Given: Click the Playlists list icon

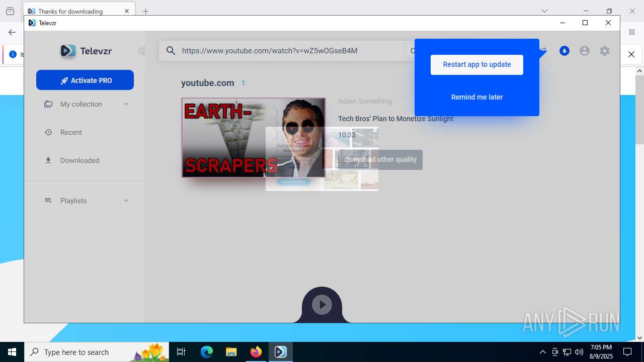Looking at the screenshot, I should point(48,201).
